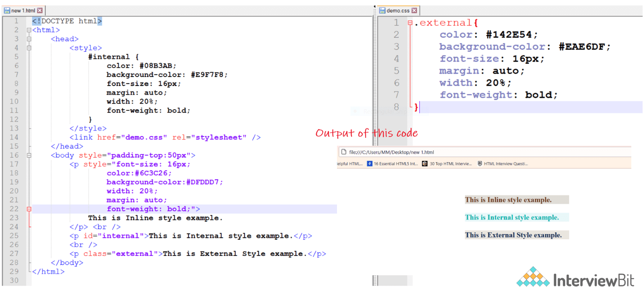Close the demo.css tab

414,10
